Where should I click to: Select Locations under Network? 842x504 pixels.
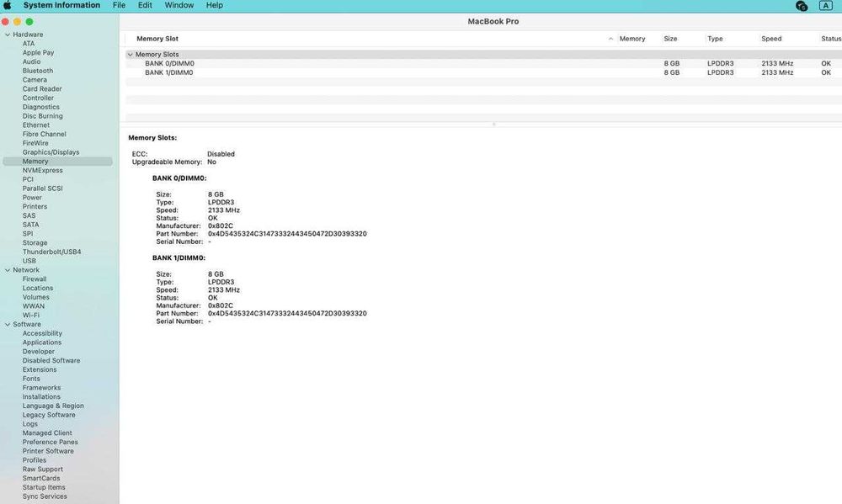pos(38,289)
